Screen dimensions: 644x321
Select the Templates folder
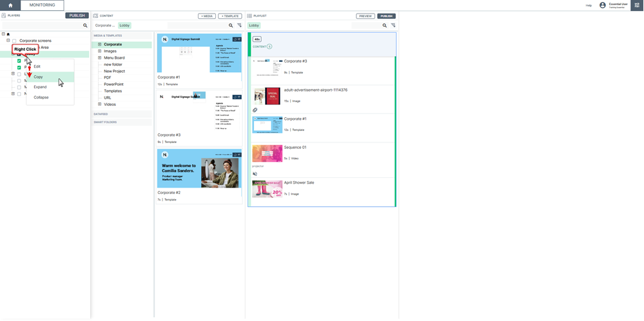(x=113, y=91)
